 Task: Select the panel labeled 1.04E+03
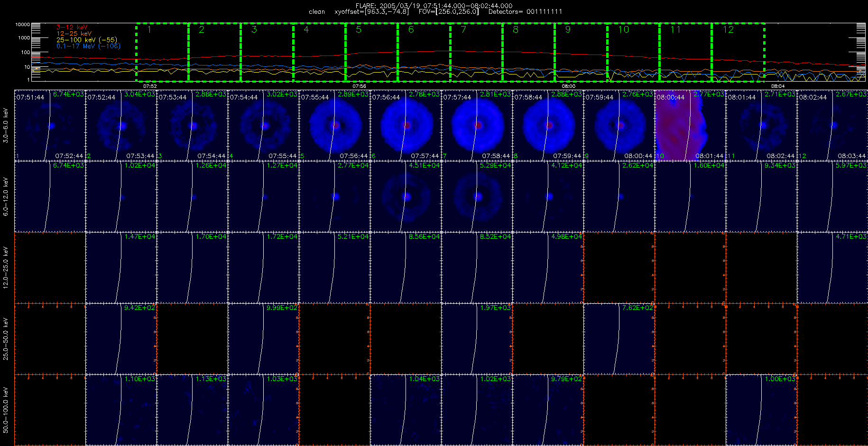tap(406, 410)
